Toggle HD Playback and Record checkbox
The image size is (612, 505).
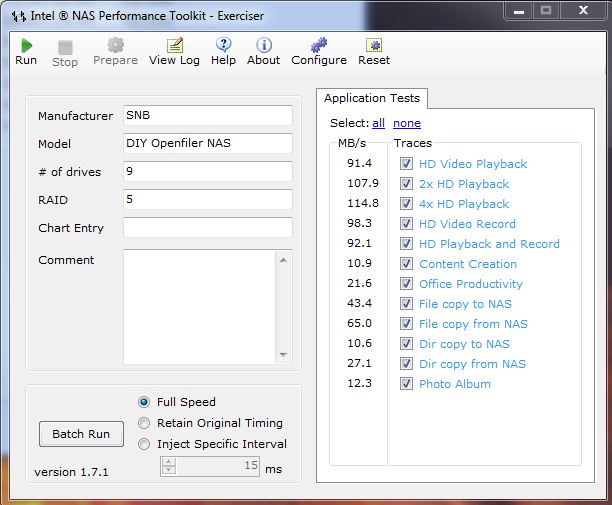(x=406, y=244)
